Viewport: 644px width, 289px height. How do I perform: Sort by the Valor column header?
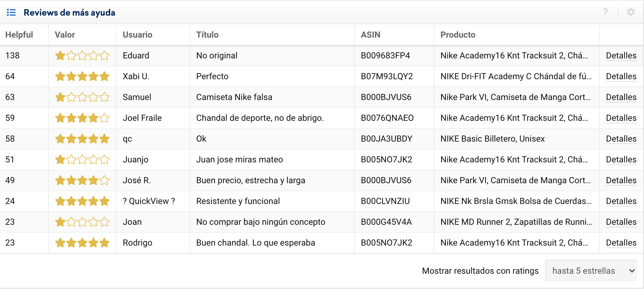click(65, 35)
